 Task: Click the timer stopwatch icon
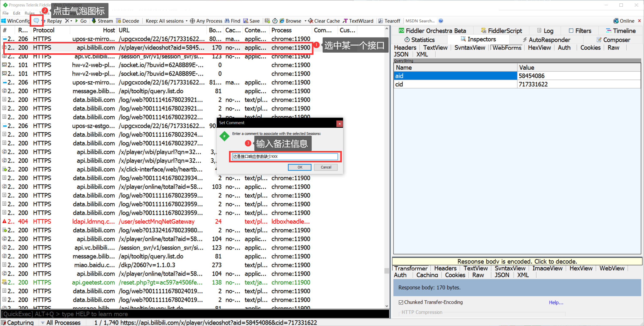[275, 21]
